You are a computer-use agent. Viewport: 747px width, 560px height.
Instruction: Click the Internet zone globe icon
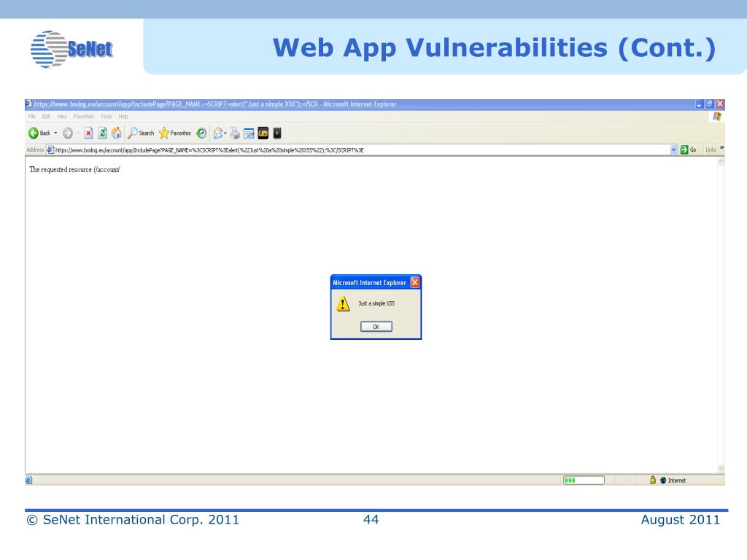point(662,481)
